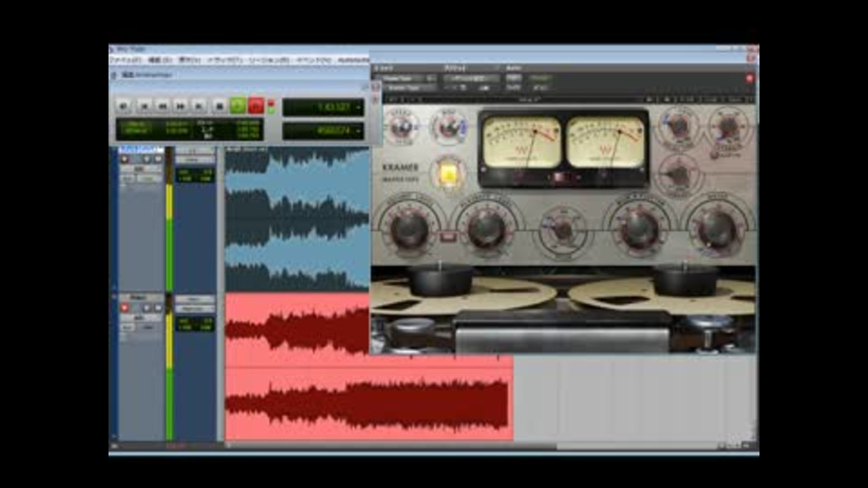
Task: Open the fourth menu bar item
Action: coord(224,60)
